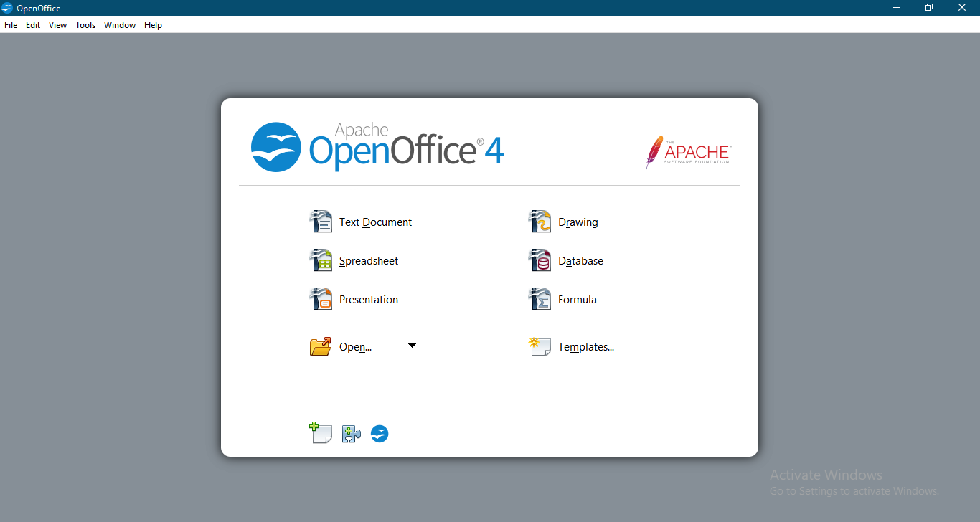980x522 pixels.
Task: Open the Edit menu
Action: pyautogui.click(x=33, y=25)
